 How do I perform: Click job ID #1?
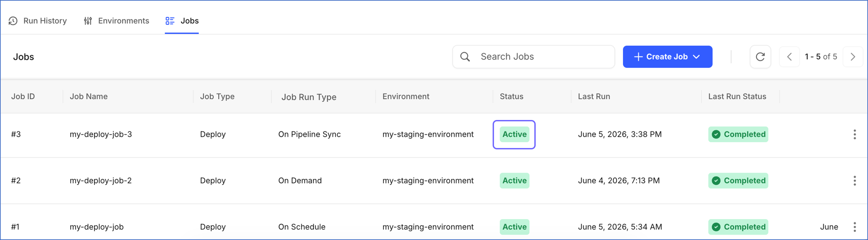point(15,227)
